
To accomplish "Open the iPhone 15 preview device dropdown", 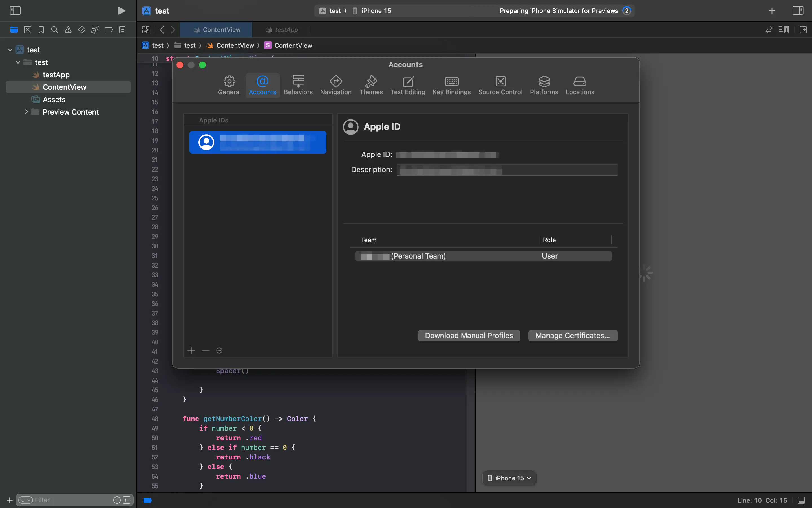I will tap(509, 478).
